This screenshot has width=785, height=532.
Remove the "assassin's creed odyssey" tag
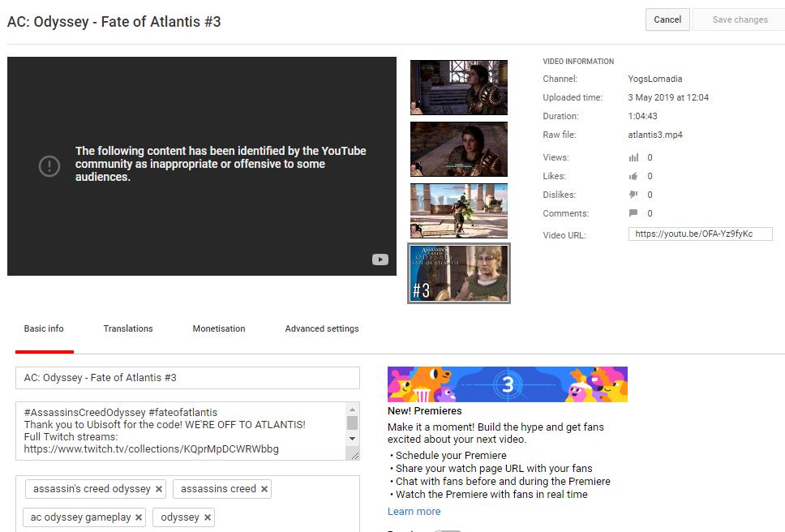159,489
